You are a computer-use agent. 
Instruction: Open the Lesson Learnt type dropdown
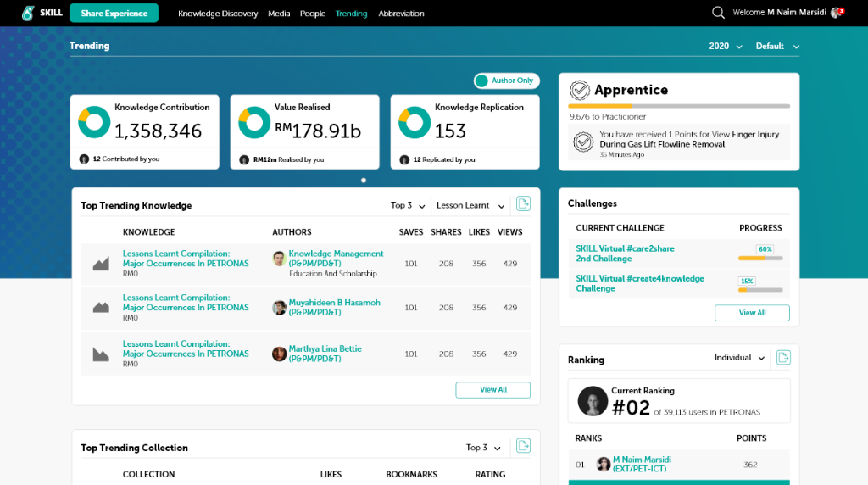pos(470,205)
